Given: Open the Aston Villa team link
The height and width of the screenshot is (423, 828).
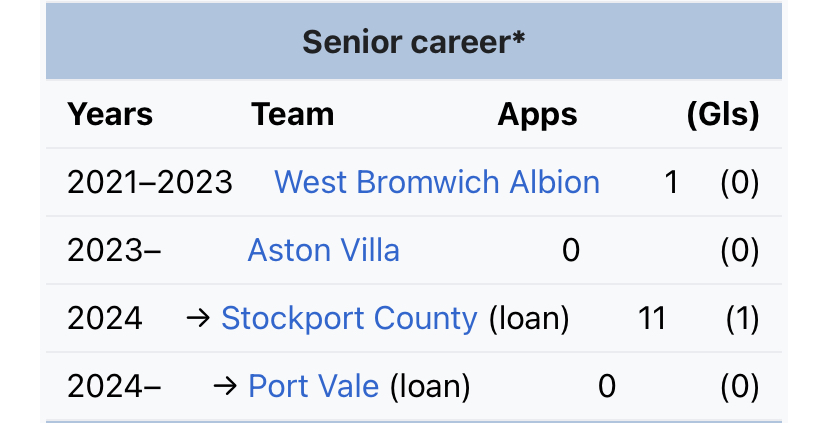Looking at the screenshot, I should (323, 250).
